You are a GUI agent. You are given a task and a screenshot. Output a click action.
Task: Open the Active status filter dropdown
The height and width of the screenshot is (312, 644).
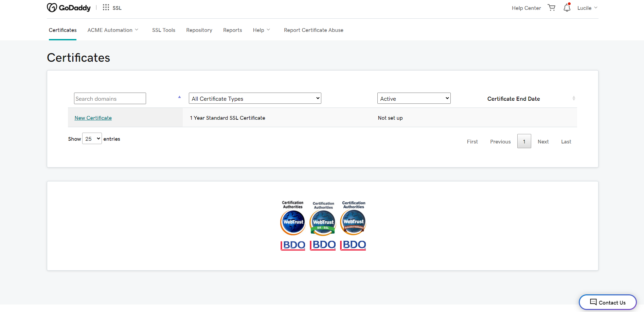[414, 98]
